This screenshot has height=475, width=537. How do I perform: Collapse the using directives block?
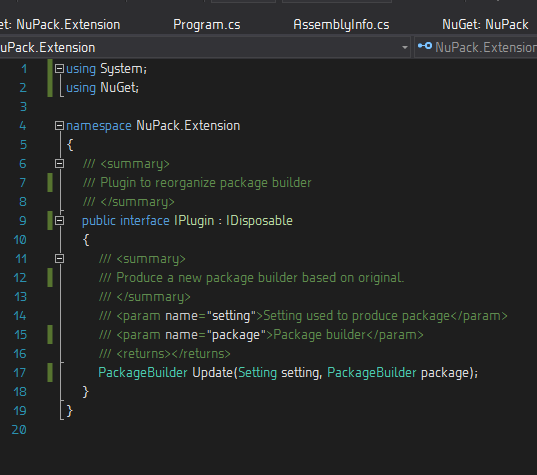[x=59, y=69]
